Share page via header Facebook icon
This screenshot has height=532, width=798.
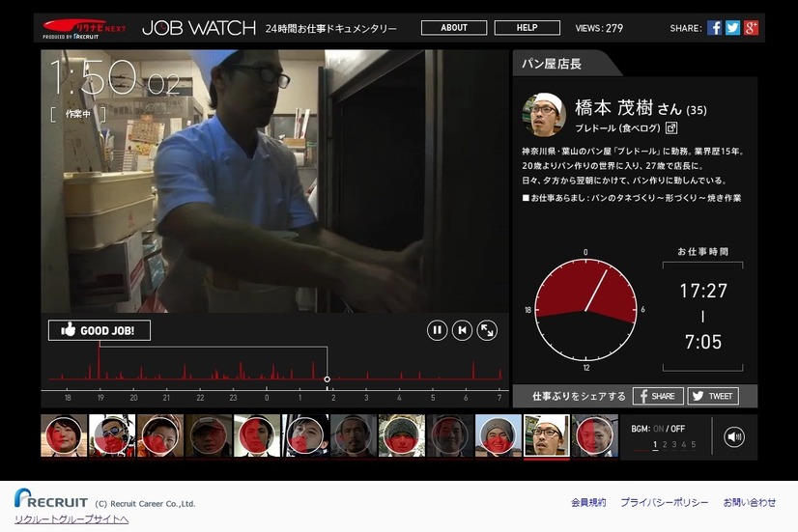tap(714, 28)
